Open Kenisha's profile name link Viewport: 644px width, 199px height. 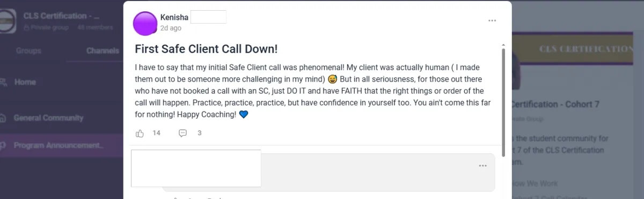pos(174,17)
